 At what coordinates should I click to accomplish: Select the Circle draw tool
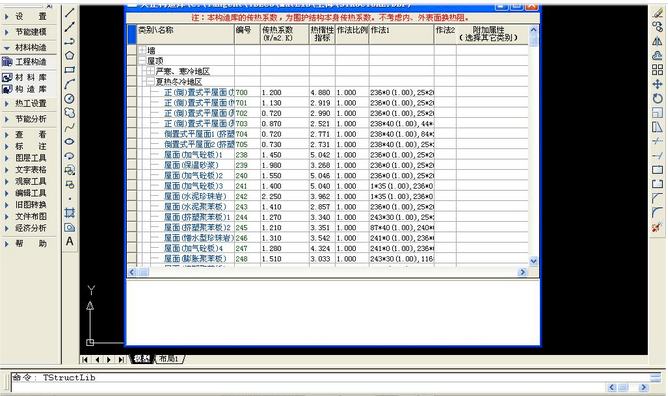click(70, 99)
